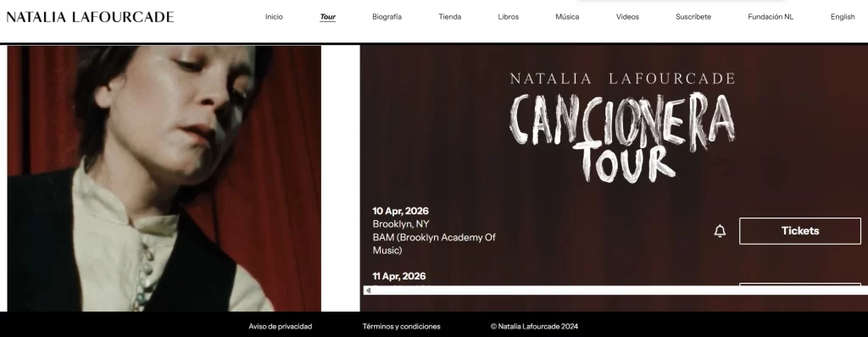Open the Libros section
Screen dimensions: 868x337
coord(509,17)
